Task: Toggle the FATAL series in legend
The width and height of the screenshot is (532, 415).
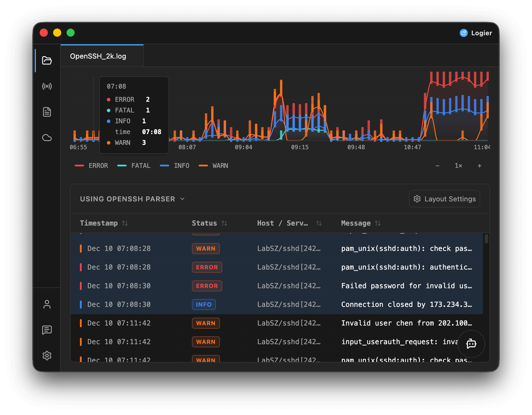Action: pyautogui.click(x=134, y=166)
